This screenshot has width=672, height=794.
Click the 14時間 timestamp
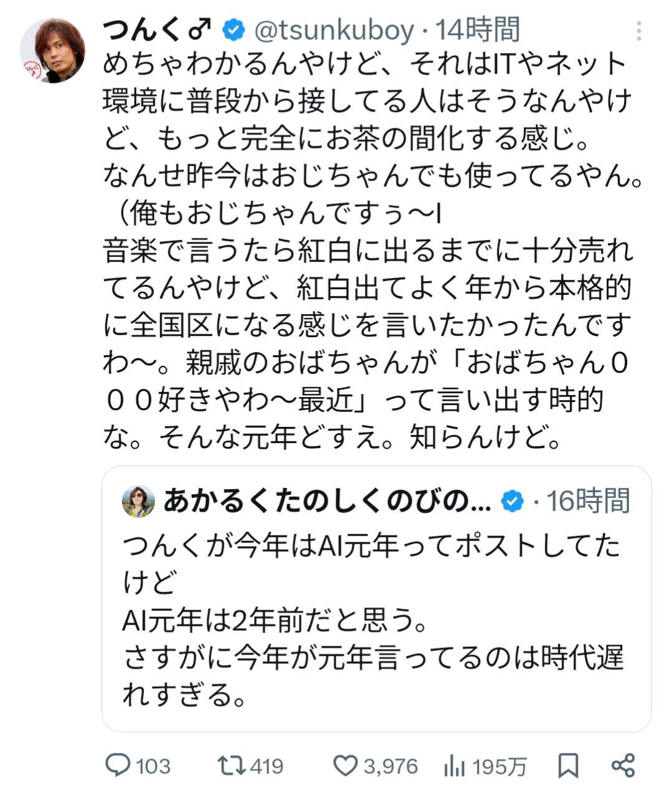(x=477, y=29)
